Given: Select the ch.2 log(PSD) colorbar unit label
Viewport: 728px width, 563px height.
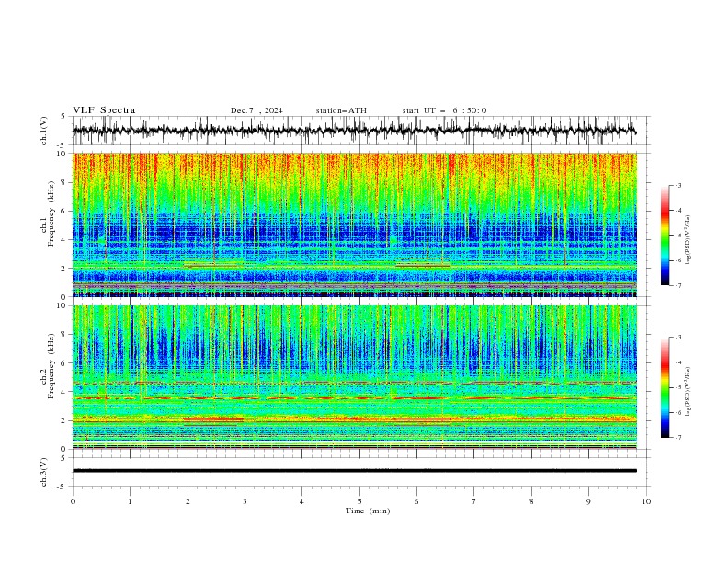Looking at the screenshot, I should coord(688,392).
